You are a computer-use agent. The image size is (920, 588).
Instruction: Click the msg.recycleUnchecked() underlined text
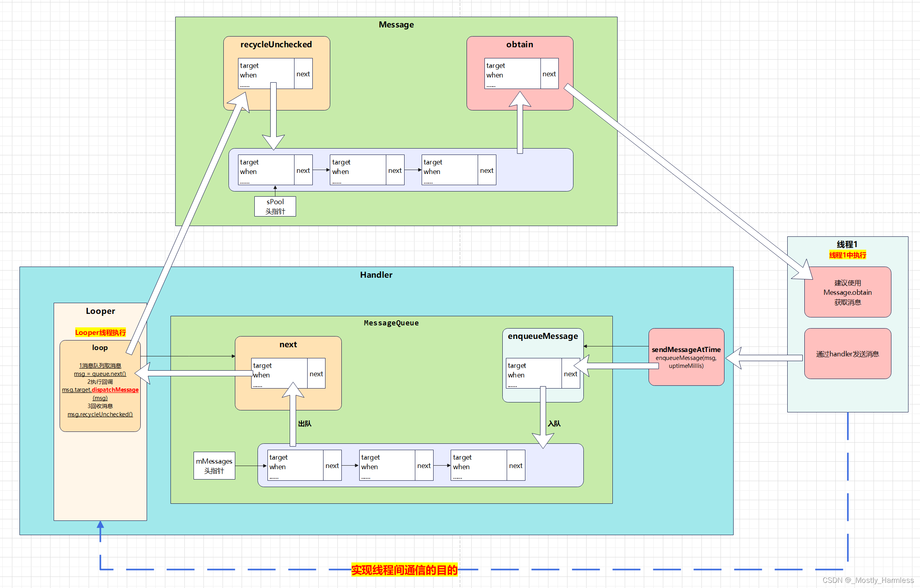point(100,414)
